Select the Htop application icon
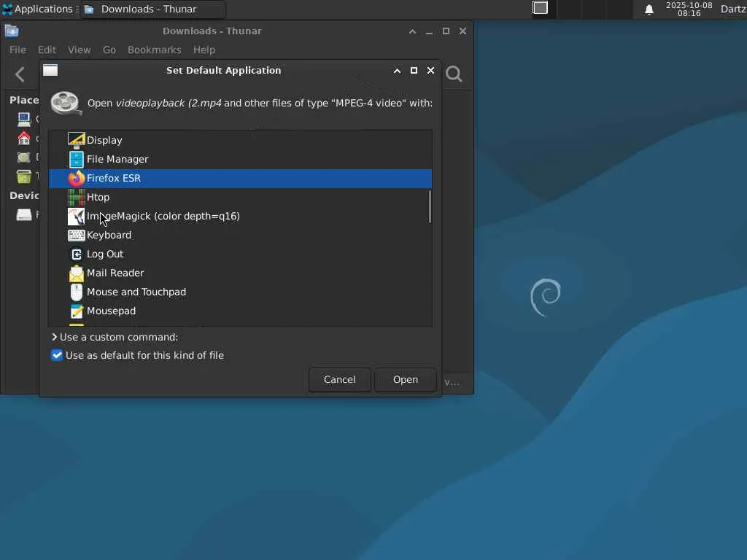This screenshot has height=560, width=747. click(x=76, y=197)
